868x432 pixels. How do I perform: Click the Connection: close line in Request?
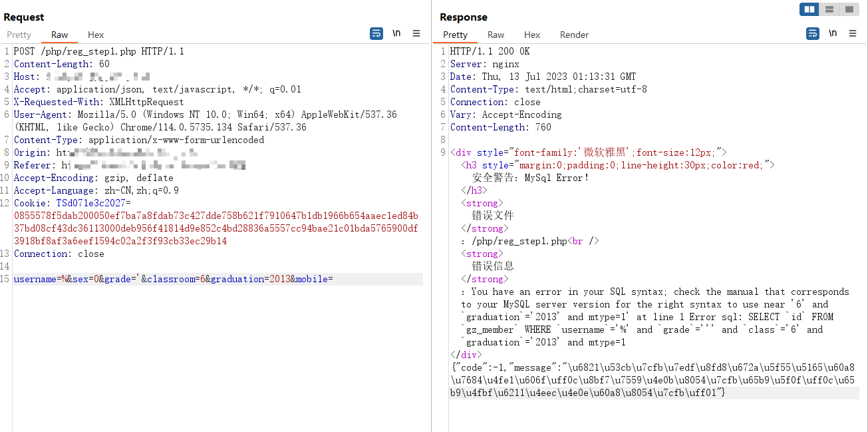(59, 254)
